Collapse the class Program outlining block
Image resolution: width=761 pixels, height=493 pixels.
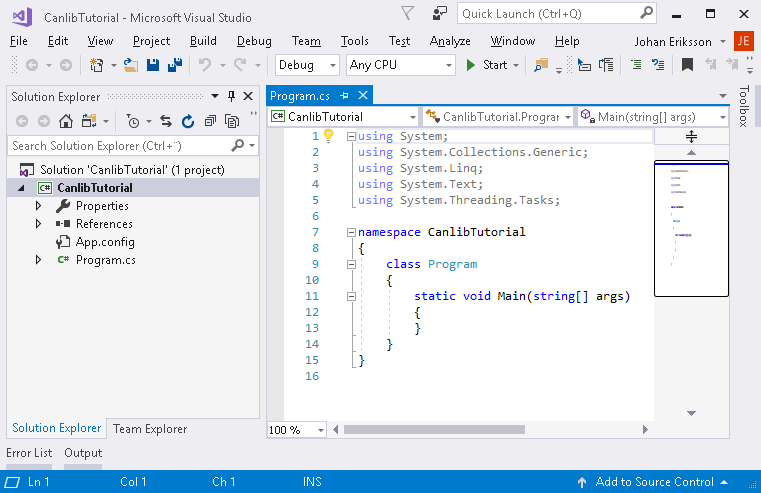(351, 264)
